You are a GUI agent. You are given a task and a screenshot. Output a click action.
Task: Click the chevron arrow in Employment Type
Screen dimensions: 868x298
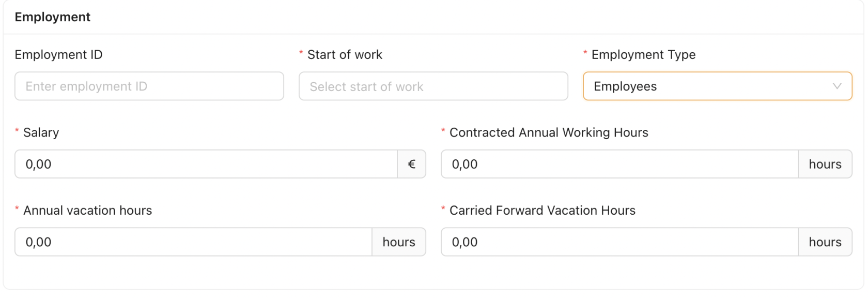[x=837, y=86]
